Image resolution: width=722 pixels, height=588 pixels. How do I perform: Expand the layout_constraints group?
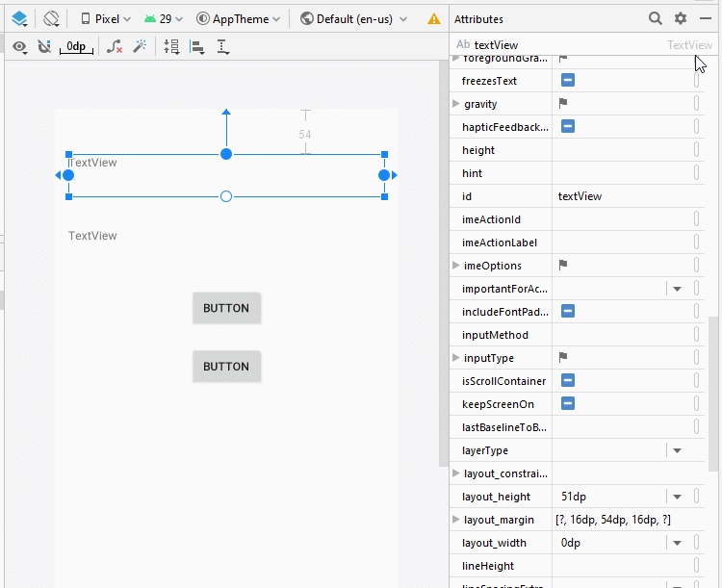tap(456, 473)
